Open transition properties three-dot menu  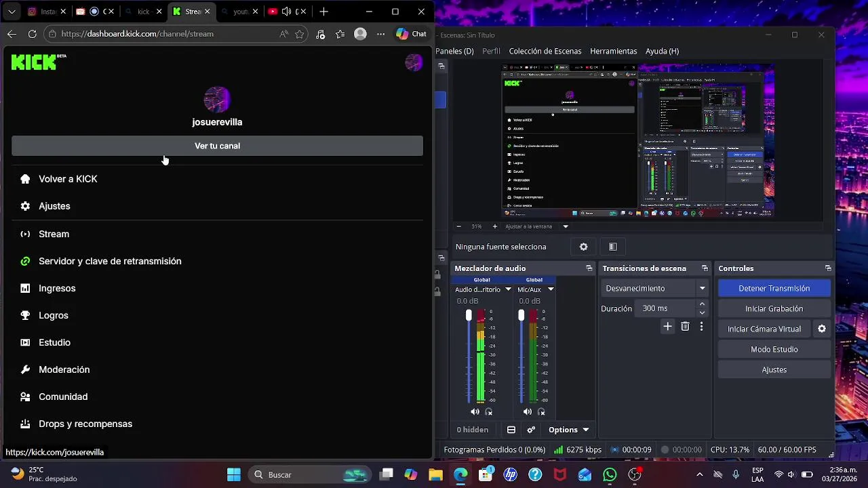click(x=701, y=327)
